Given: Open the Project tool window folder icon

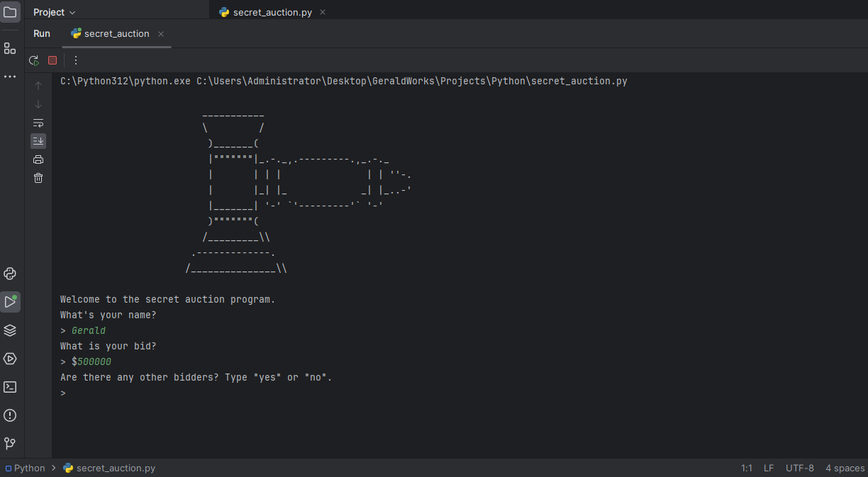Looking at the screenshot, I should tap(10, 12).
